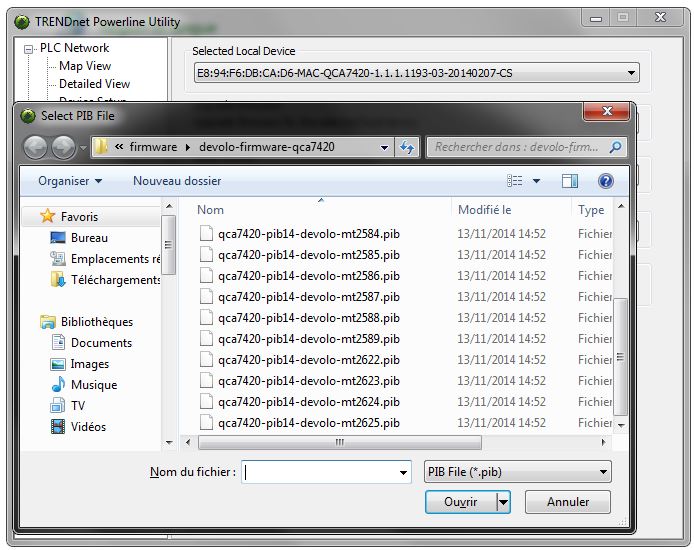Select file qca7420-pib14-devolo-mt2586.pib
The image size is (694, 550).
tap(308, 276)
